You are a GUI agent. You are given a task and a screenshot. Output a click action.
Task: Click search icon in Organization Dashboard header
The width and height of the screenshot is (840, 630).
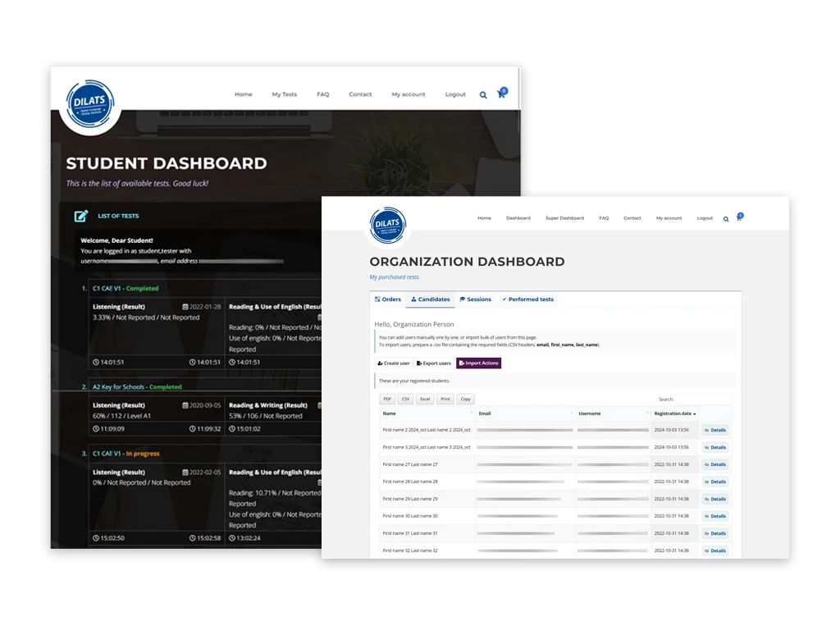click(x=726, y=219)
